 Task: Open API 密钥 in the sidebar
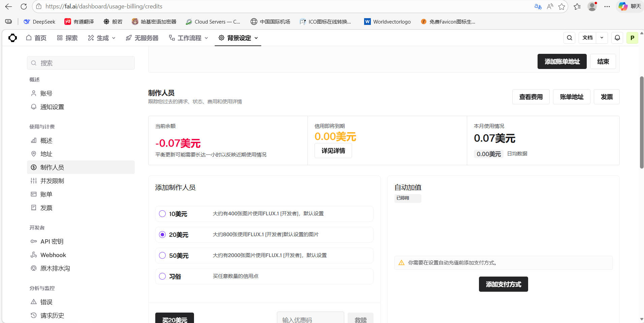(x=52, y=242)
